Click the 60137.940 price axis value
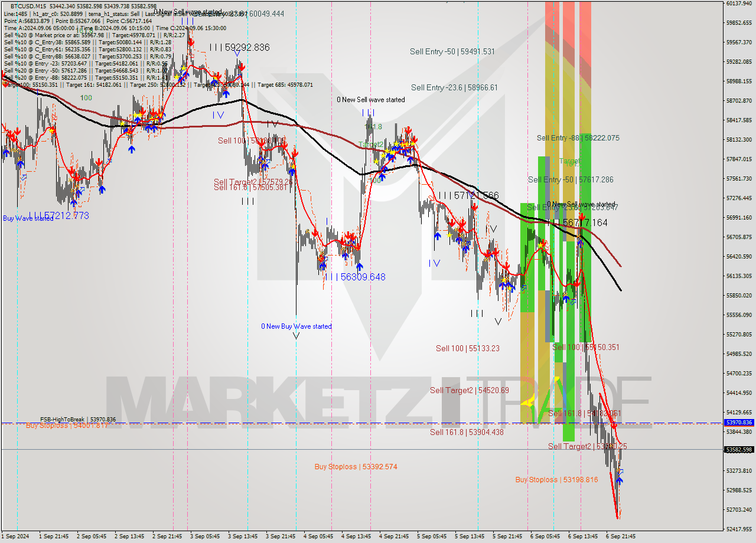Screen dimensions: 756x543 (738, 4)
